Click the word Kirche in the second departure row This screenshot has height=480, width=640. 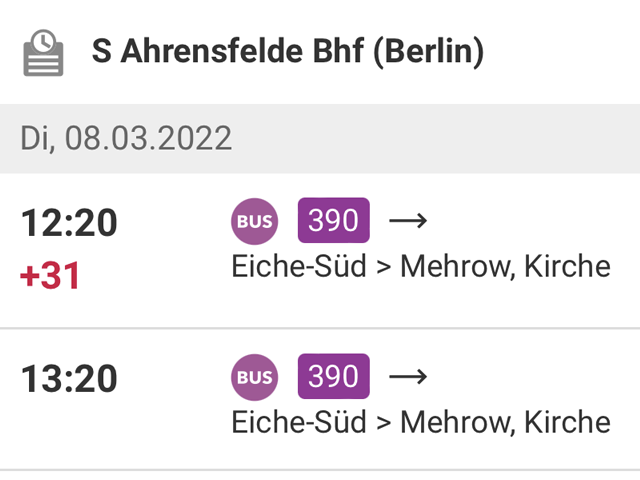tap(567, 422)
